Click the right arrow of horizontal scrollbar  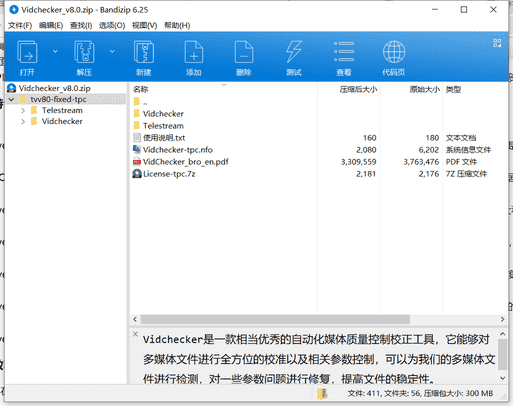502,319
